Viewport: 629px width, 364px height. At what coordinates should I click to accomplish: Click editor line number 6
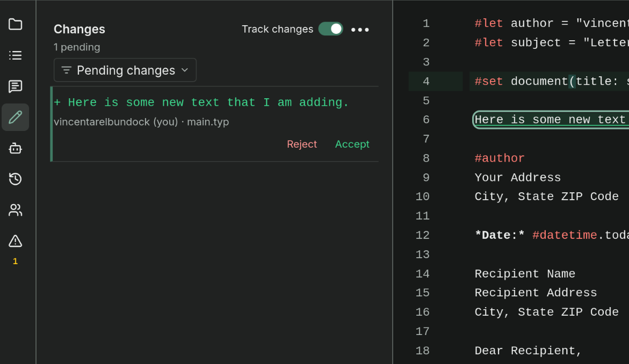[426, 120]
